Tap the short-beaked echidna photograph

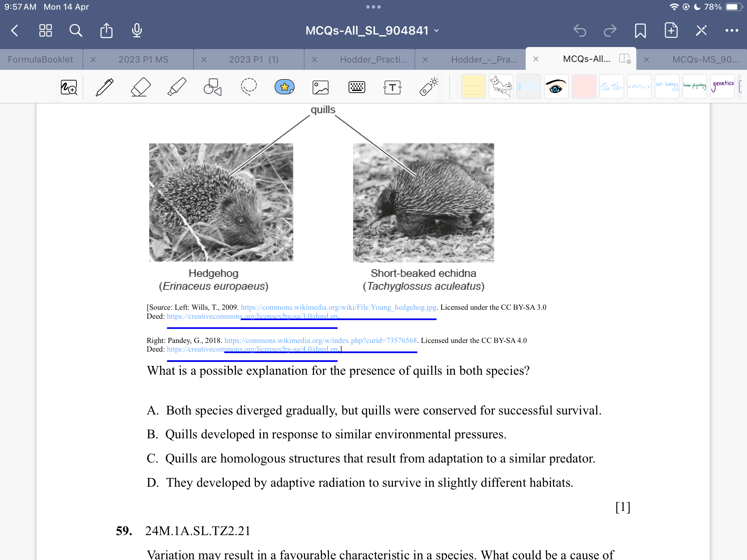pos(423,203)
